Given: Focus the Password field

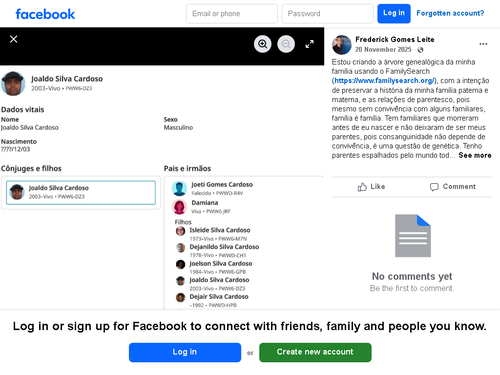Looking at the screenshot, I should tap(327, 14).
